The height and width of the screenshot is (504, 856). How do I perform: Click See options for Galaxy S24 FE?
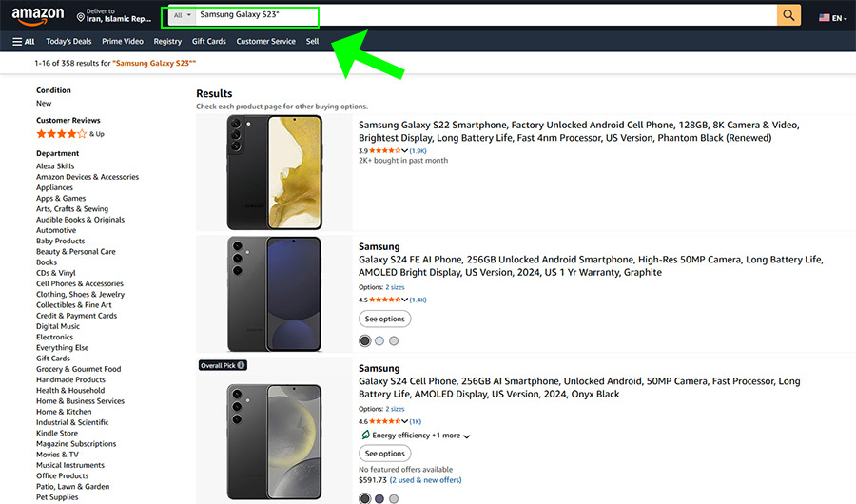(384, 319)
